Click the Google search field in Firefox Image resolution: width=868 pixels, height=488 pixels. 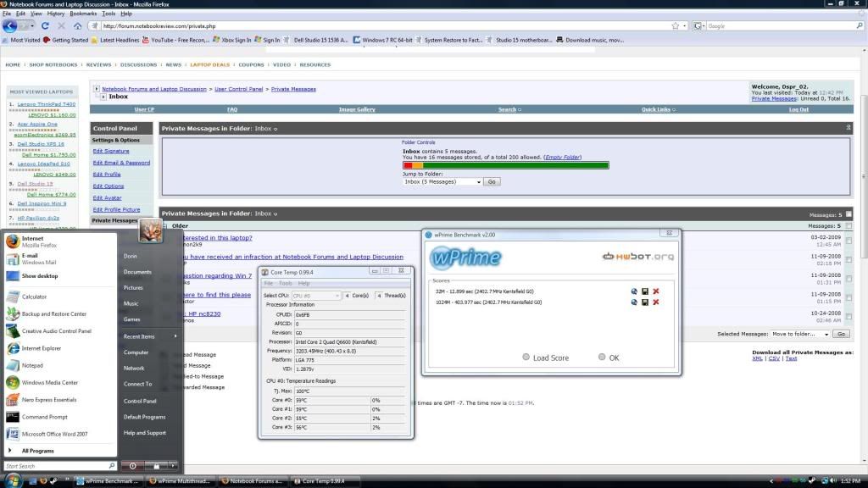point(781,26)
